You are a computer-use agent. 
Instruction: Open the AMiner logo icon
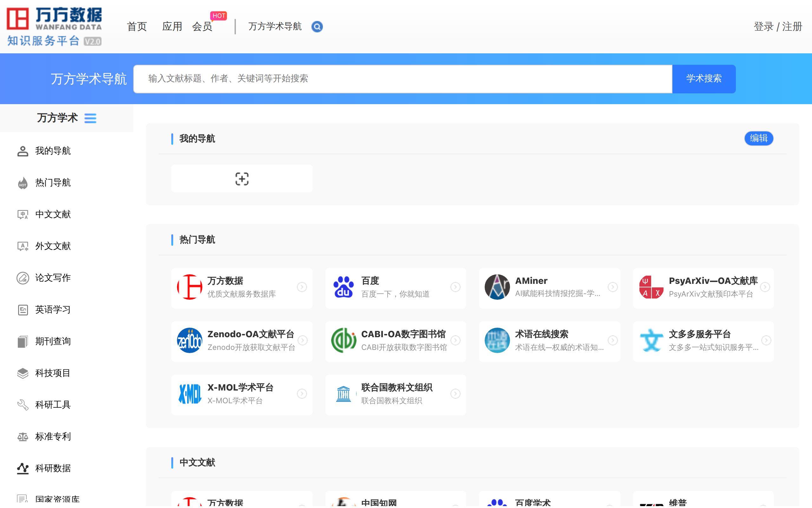pyautogui.click(x=497, y=287)
